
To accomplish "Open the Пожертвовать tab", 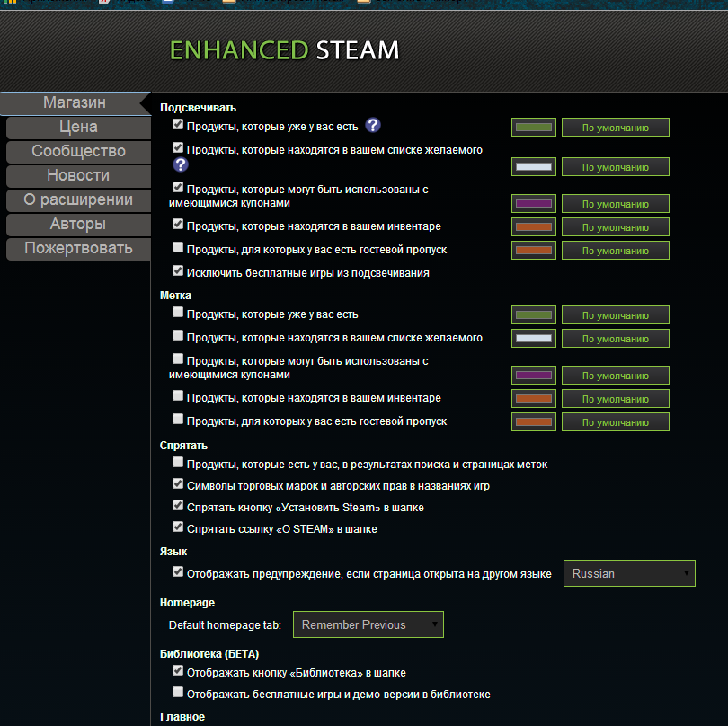I will click(78, 248).
